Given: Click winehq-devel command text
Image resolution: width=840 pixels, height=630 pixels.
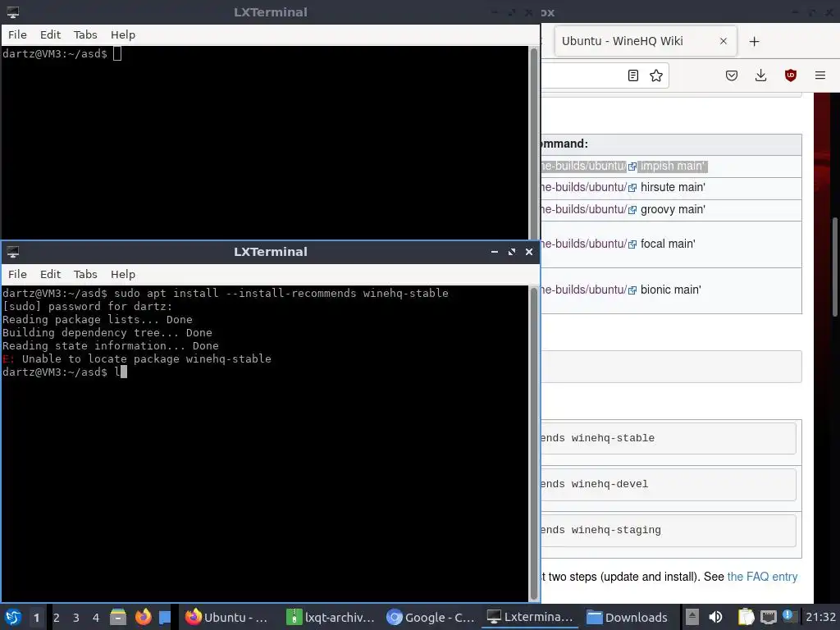Looking at the screenshot, I should (595, 484).
